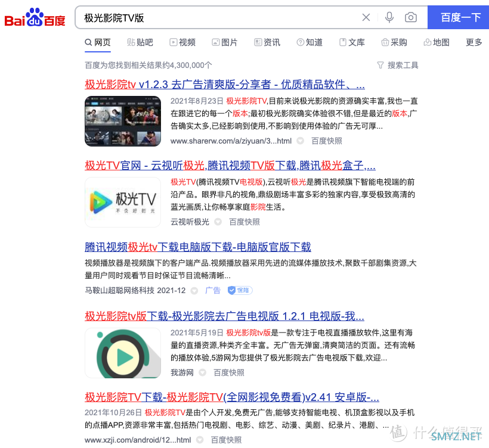Switch to the 资讯 tab

[267, 42]
